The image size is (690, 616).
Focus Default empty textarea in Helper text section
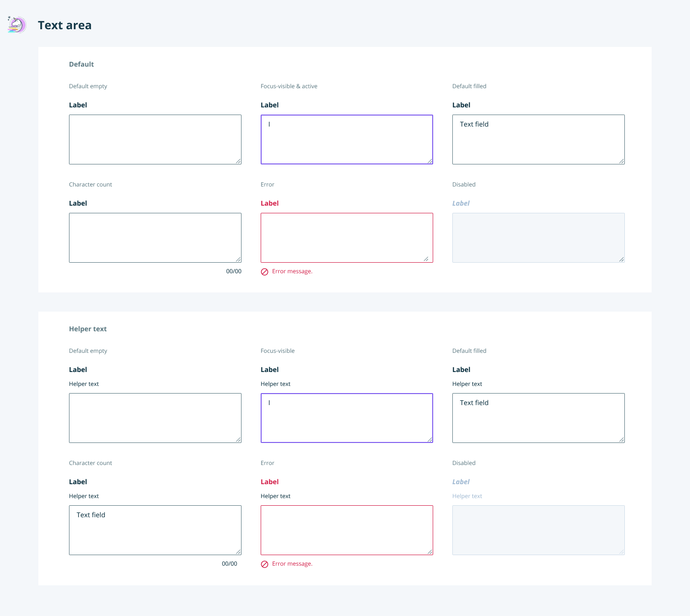click(155, 418)
